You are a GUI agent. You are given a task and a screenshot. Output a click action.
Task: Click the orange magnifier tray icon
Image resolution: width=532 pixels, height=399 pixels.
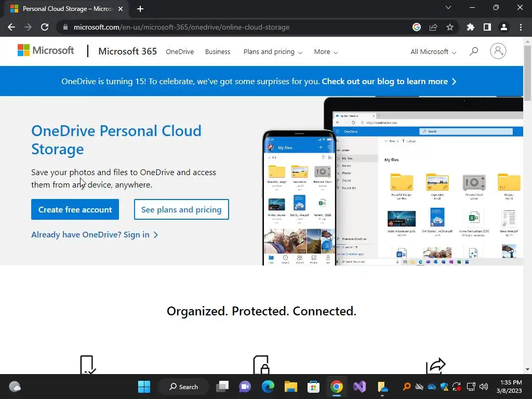(406, 387)
